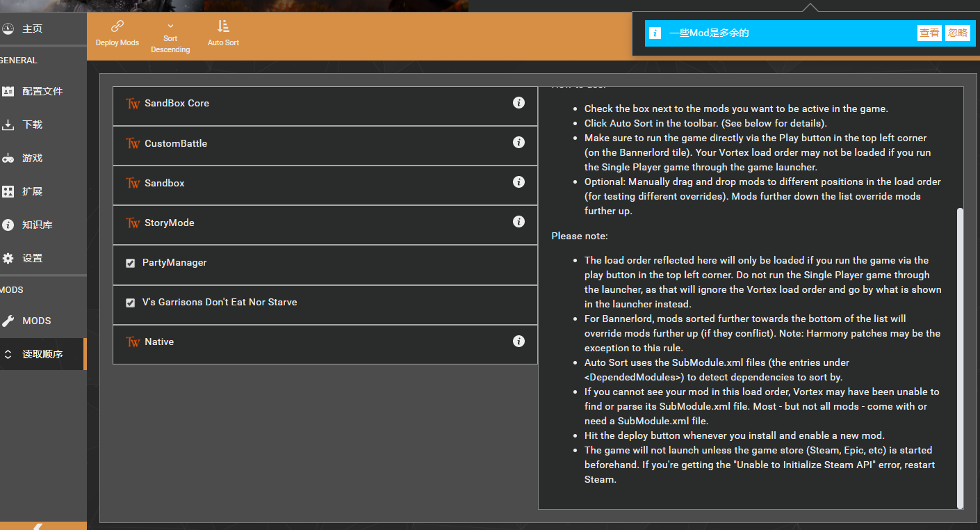The width and height of the screenshot is (980, 530).
Task: Click the notification info icon
Action: pos(655,33)
